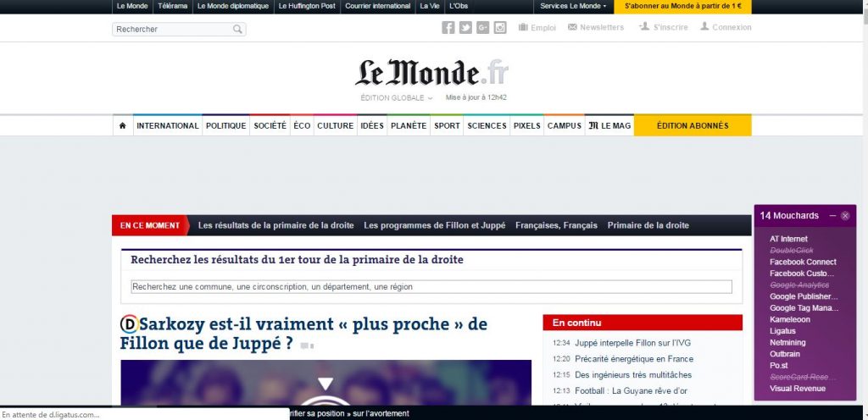
Task: Open the Politique section
Action: click(225, 126)
